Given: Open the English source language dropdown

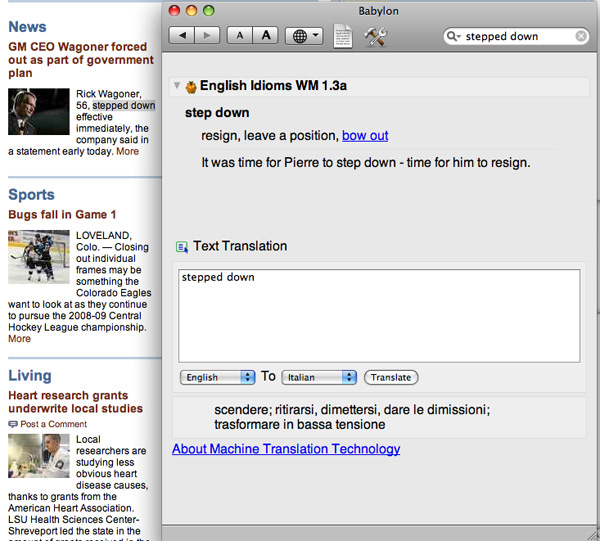Looking at the screenshot, I should tap(217, 377).
